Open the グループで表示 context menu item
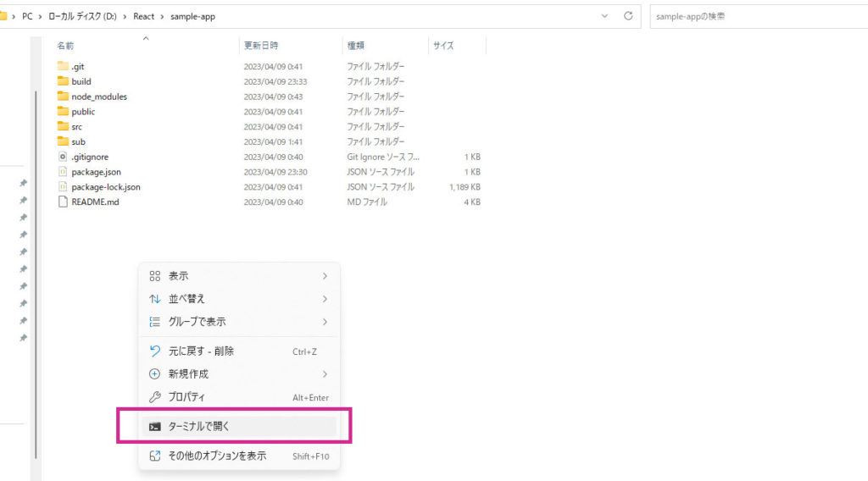The width and height of the screenshot is (868, 481). pos(238,321)
